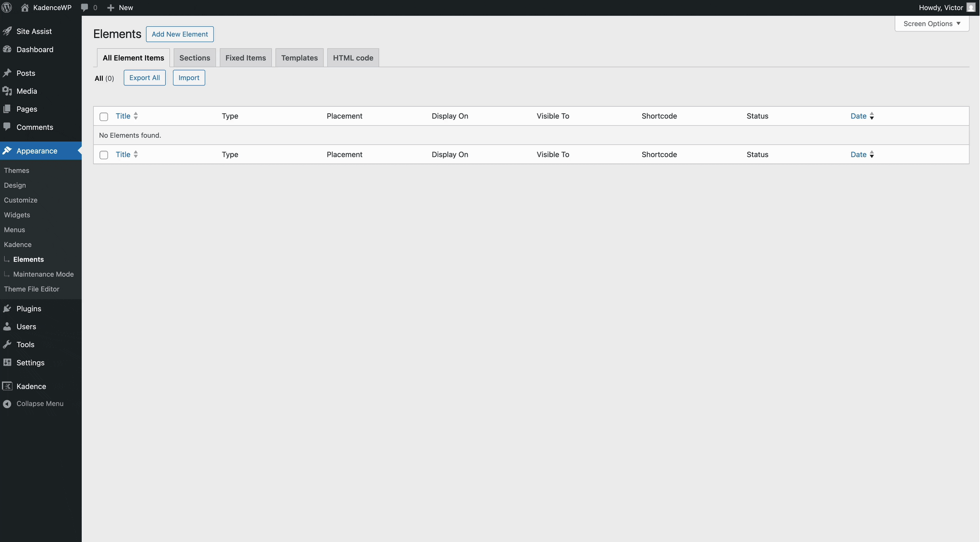Open the WordPress logo in admin bar

point(7,7)
